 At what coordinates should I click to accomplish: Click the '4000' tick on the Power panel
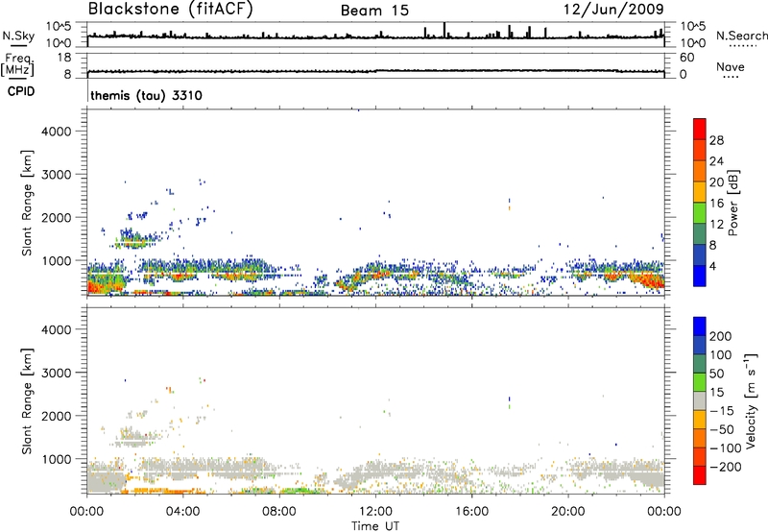57,132
